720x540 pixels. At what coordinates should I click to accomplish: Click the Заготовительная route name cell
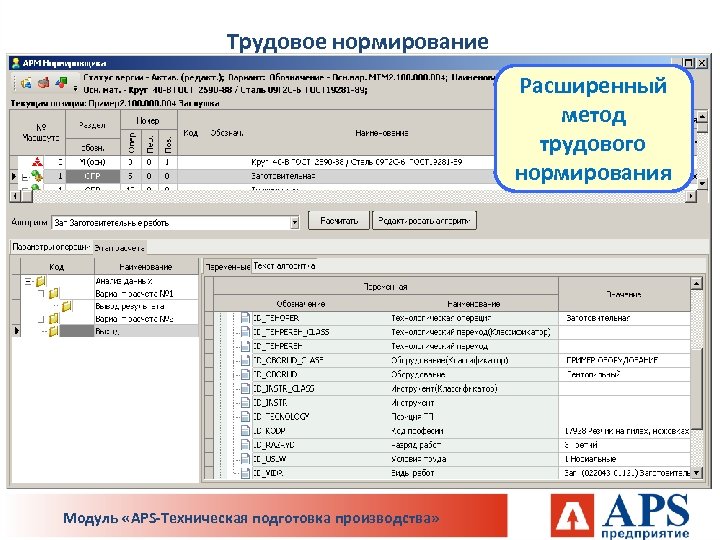283,176
